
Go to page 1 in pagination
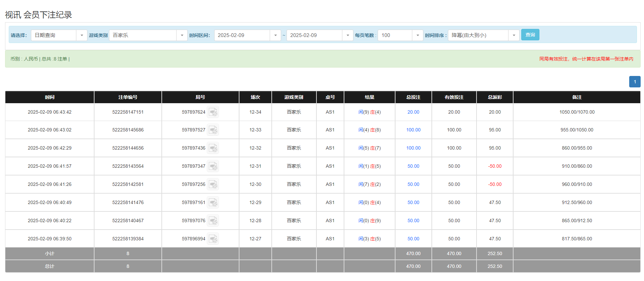point(635,82)
